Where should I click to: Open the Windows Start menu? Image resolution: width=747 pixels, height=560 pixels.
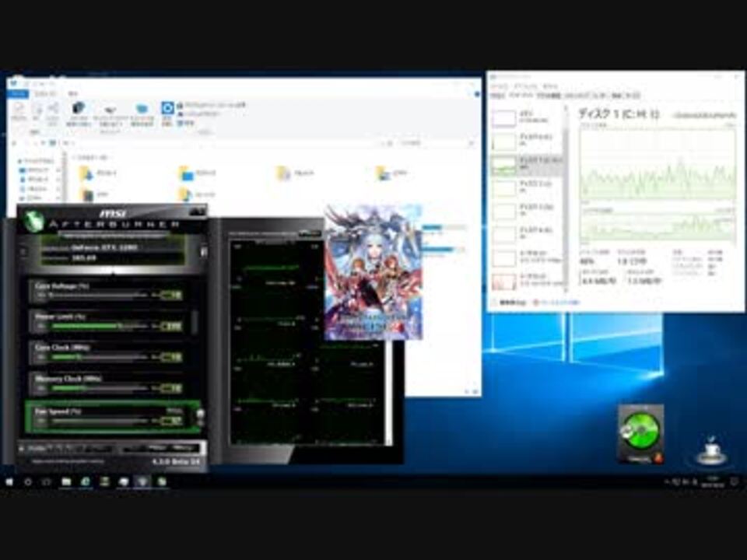pyautogui.click(x=9, y=482)
